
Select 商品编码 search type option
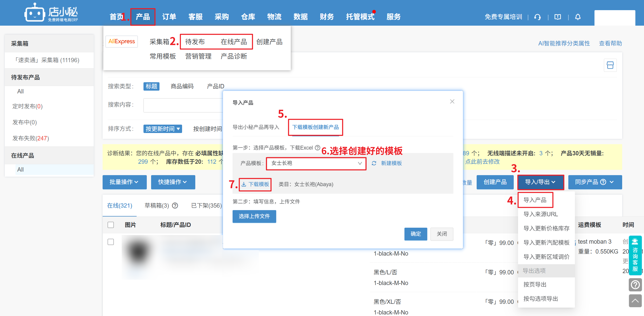click(x=182, y=86)
